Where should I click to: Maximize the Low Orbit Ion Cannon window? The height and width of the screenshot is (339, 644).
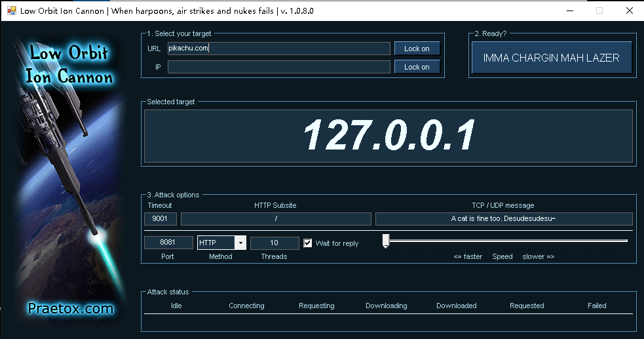599,10
